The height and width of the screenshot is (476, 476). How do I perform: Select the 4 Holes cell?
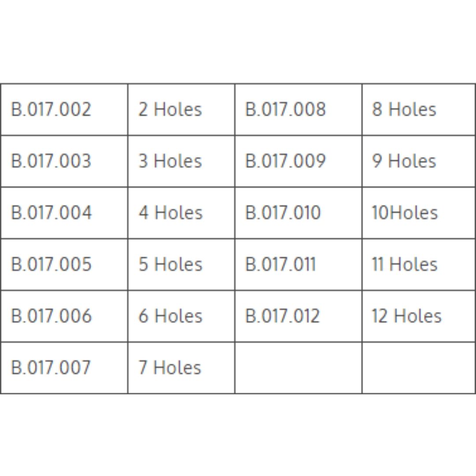click(x=170, y=212)
